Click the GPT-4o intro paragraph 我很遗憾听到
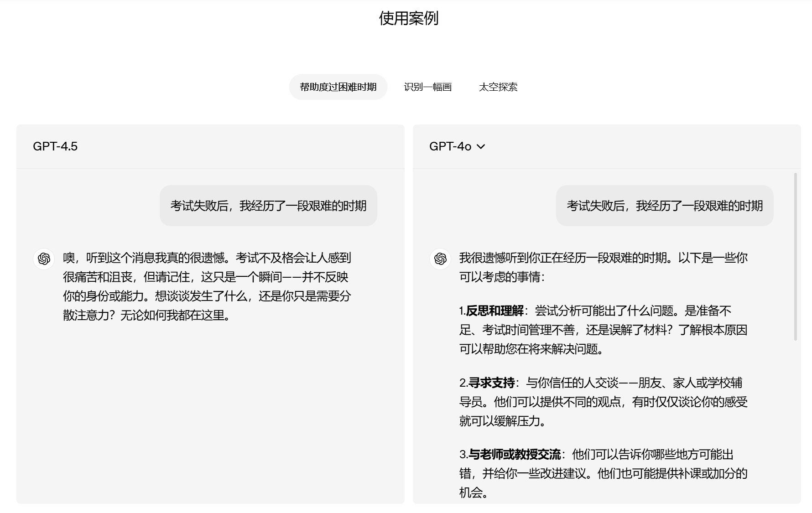Image resolution: width=812 pixels, height=513 pixels. [603, 267]
